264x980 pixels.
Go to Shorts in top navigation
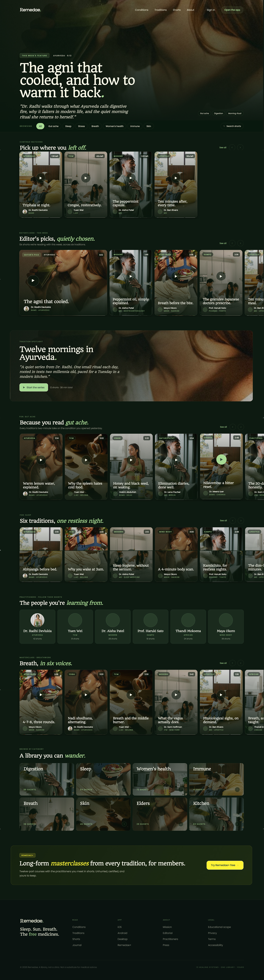177,10
